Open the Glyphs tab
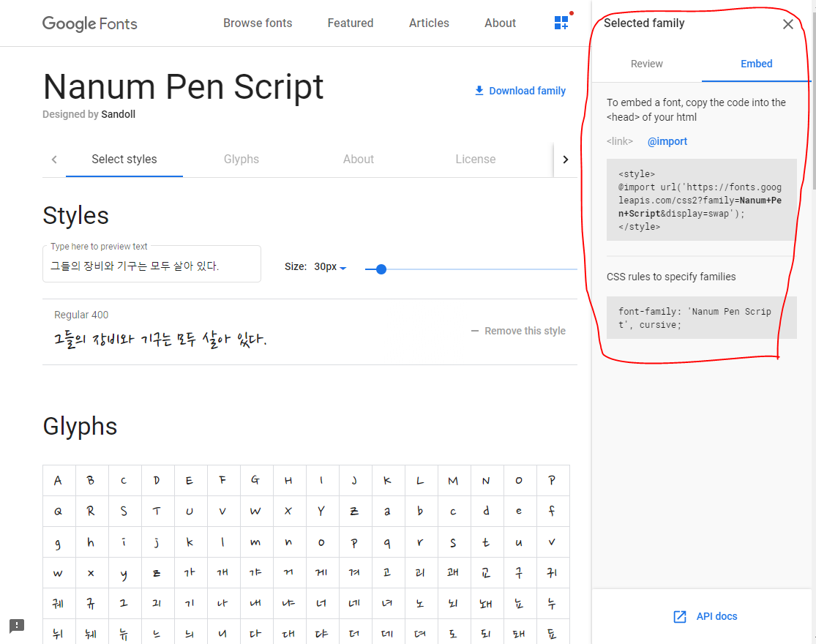 (x=242, y=160)
